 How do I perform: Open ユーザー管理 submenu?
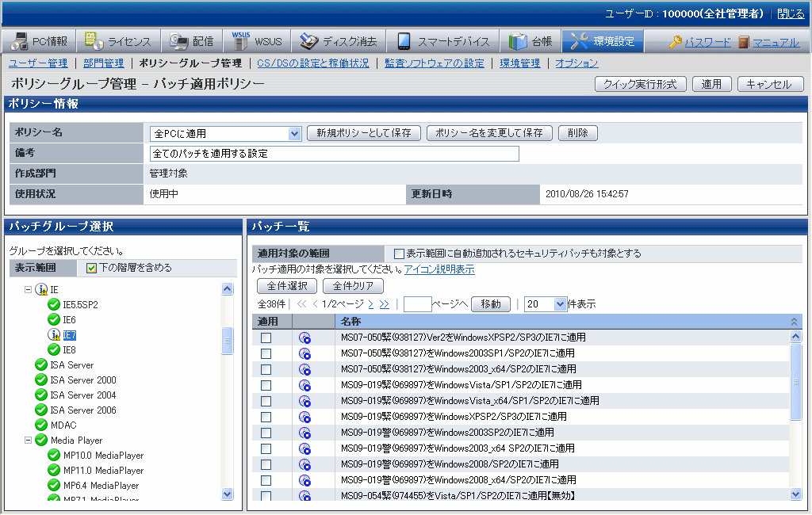click(x=38, y=63)
